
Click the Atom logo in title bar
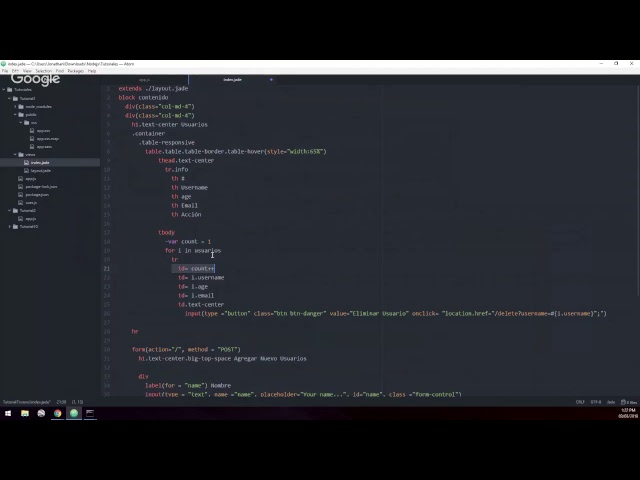click(x=4, y=64)
